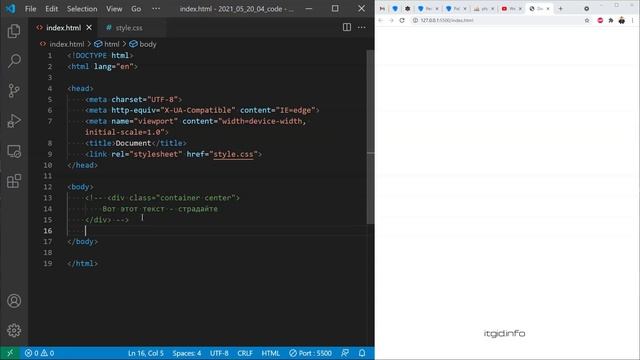Open the Edit menu
The height and width of the screenshot is (360, 640).
tap(51, 9)
